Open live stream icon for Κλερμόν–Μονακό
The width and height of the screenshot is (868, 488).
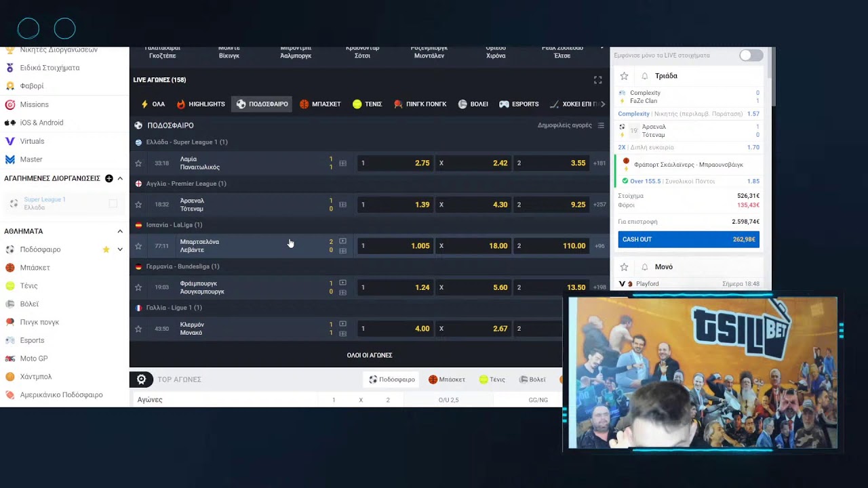(342, 324)
